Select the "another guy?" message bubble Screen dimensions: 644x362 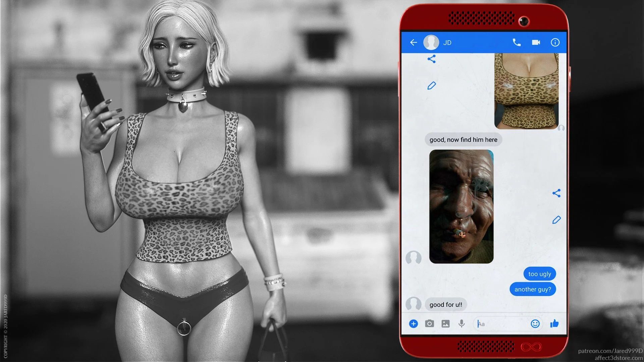(533, 289)
